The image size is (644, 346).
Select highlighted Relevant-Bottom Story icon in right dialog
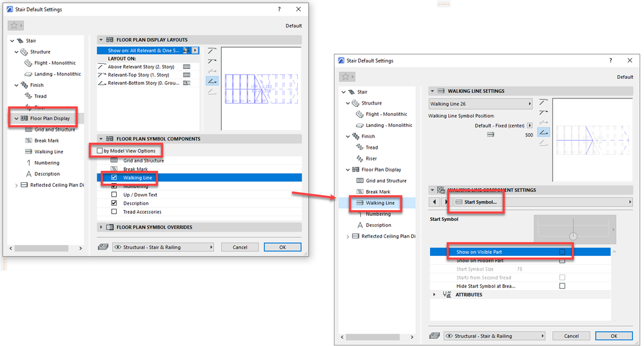pos(543,133)
